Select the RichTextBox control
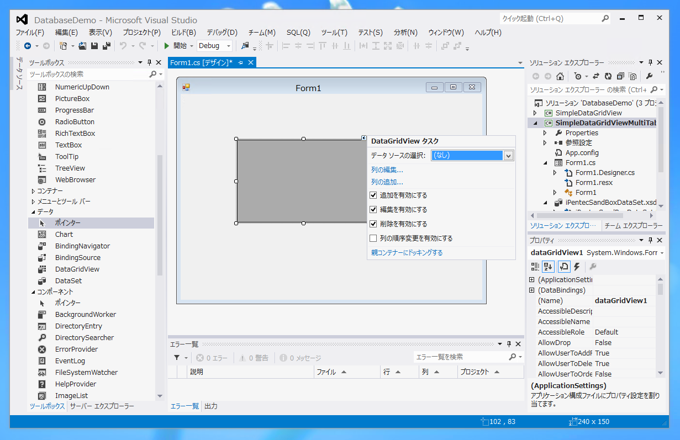The image size is (680, 440). (75, 134)
